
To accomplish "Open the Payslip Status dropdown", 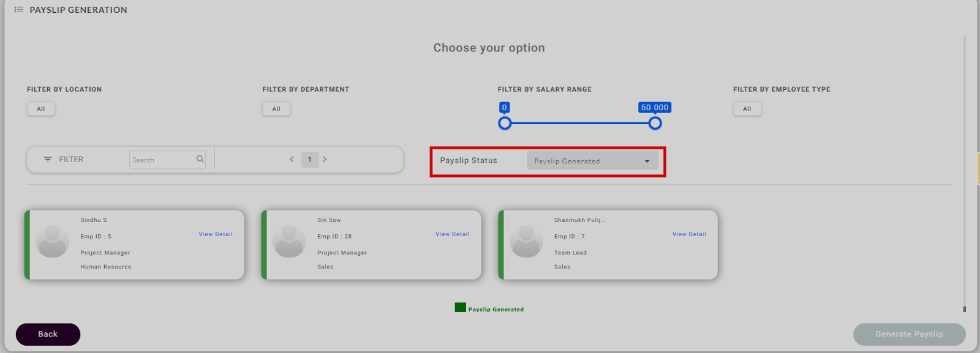I will 592,161.
